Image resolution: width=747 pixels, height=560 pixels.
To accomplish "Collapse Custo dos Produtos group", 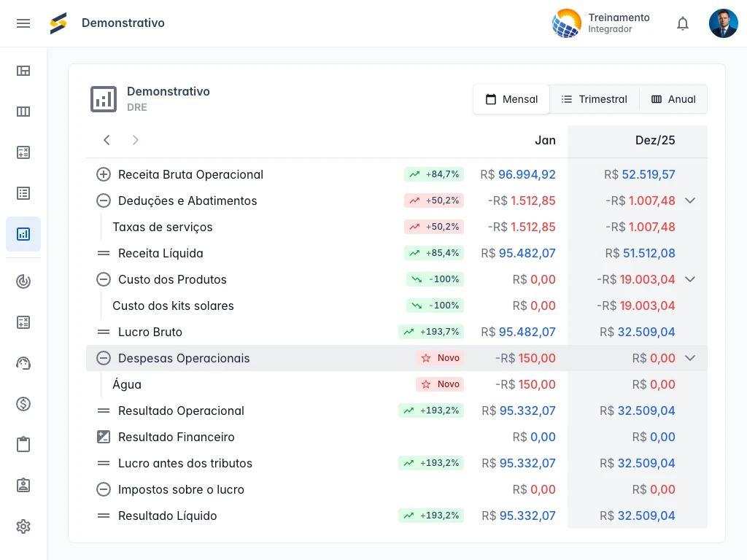I will pyautogui.click(x=104, y=279).
